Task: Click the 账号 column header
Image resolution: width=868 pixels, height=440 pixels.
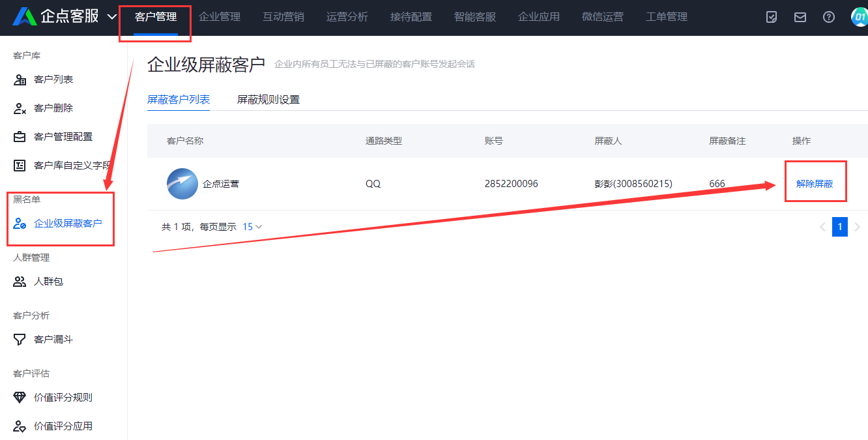Action: 494,141
